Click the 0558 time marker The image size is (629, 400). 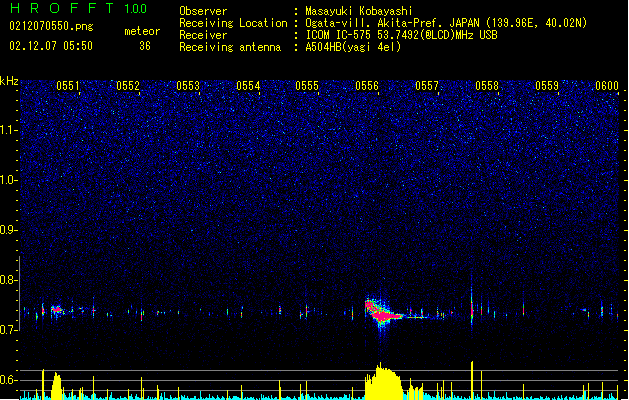tap(487, 86)
